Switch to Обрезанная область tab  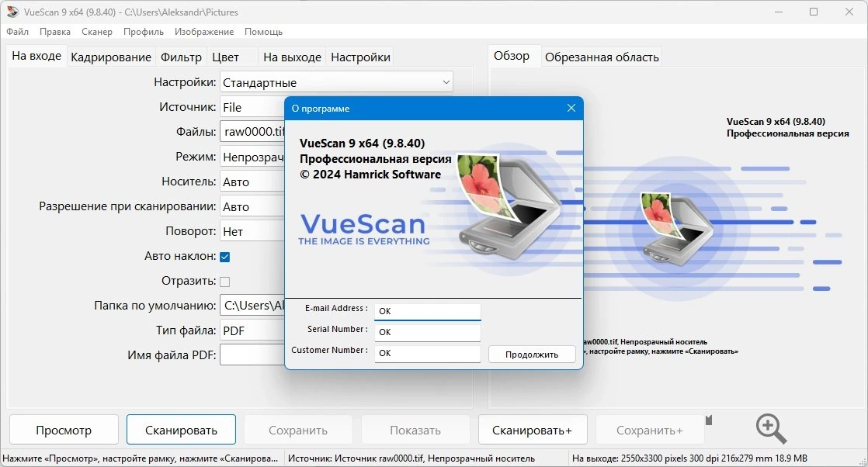602,57
